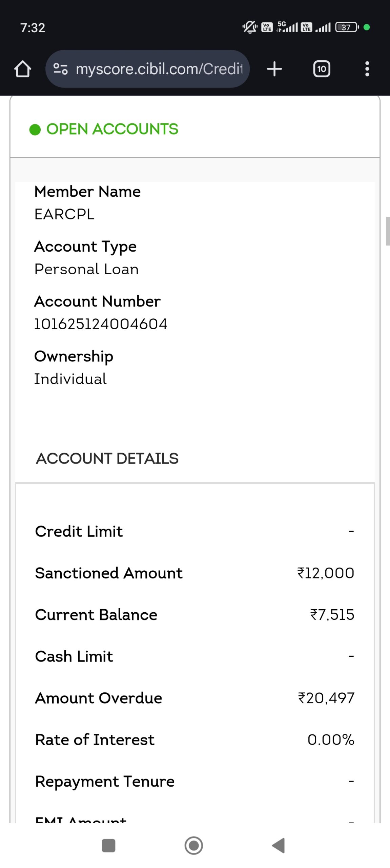This screenshot has width=390, height=868.
Task: Tap the account number 101625124004604
Action: tap(101, 324)
